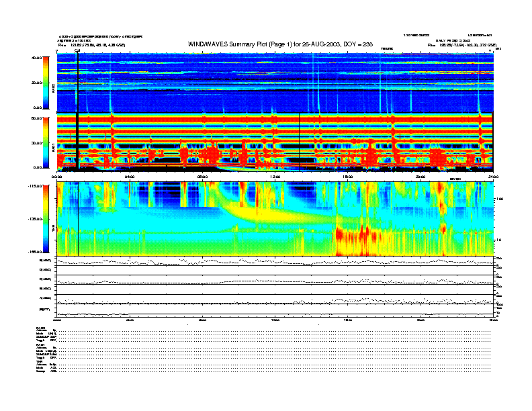532x411 pixels.
Task: Click 24:00 tick label under RAD1 spectrogram
Action: [493, 177]
